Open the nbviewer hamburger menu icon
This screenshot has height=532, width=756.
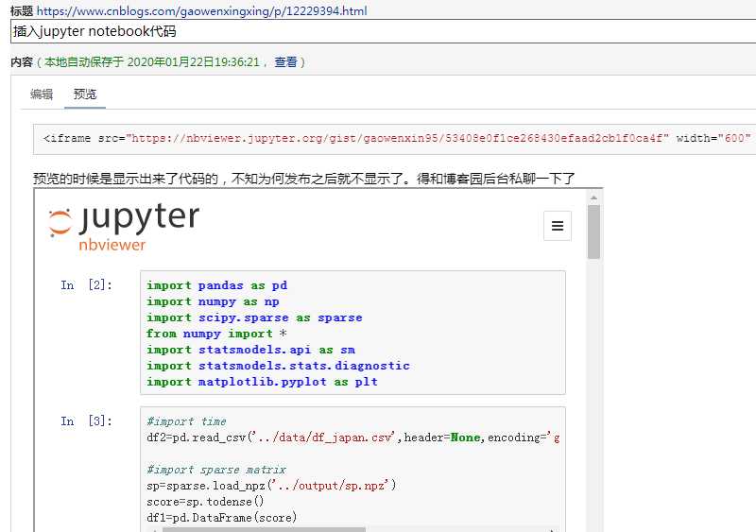coord(558,226)
